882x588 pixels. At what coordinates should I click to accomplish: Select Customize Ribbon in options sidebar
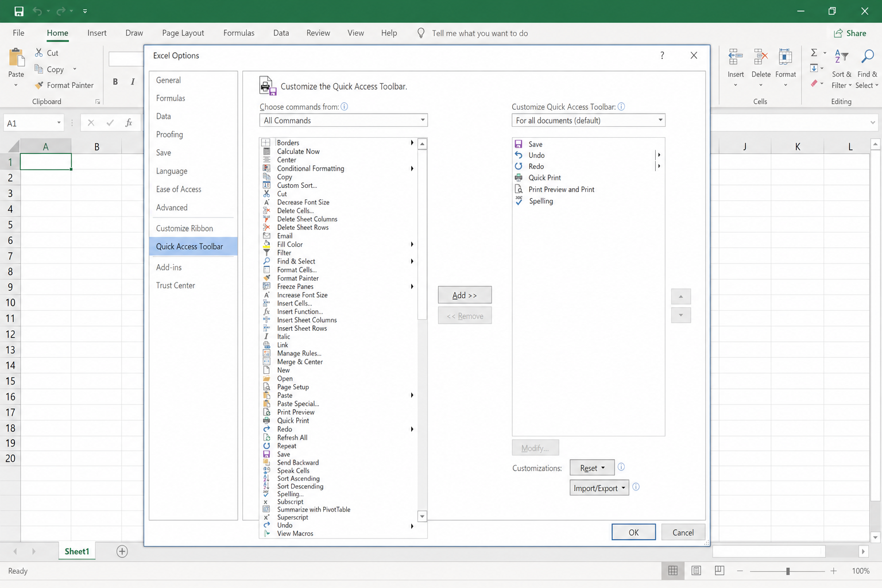click(x=194, y=228)
